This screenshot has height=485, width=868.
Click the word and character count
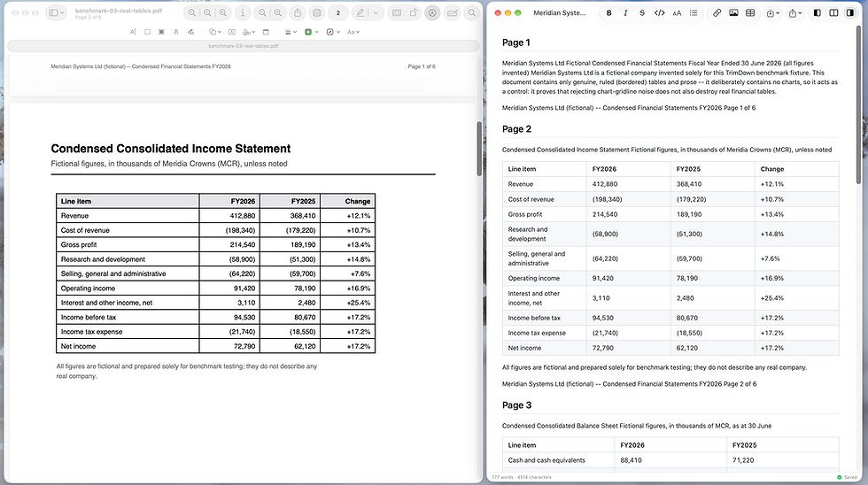click(x=521, y=477)
